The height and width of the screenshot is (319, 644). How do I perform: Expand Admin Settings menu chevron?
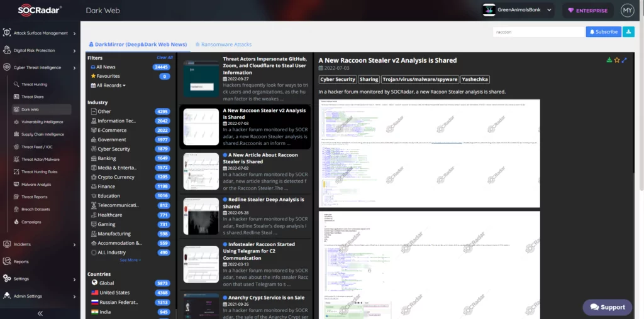[x=74, y=296]
